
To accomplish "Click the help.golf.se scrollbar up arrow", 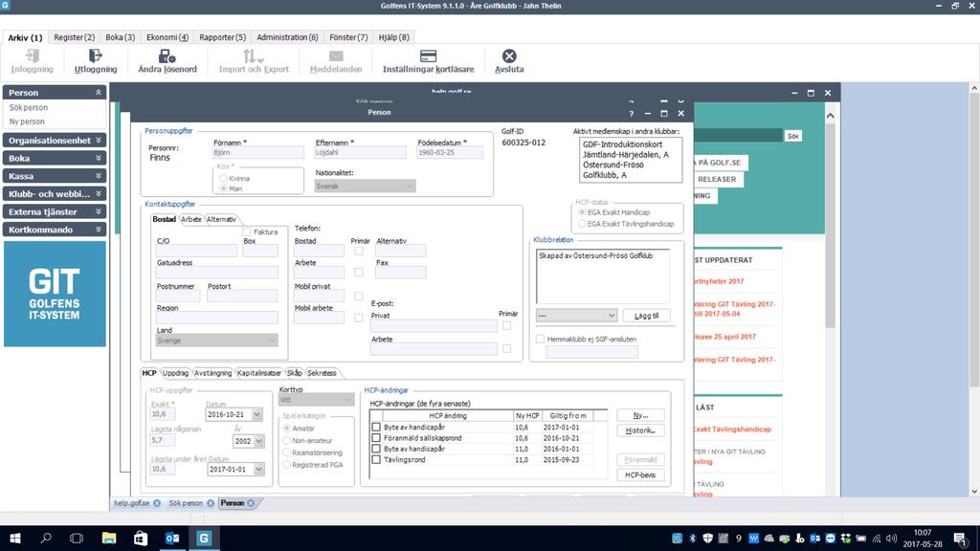I will (x=830, y=116).
